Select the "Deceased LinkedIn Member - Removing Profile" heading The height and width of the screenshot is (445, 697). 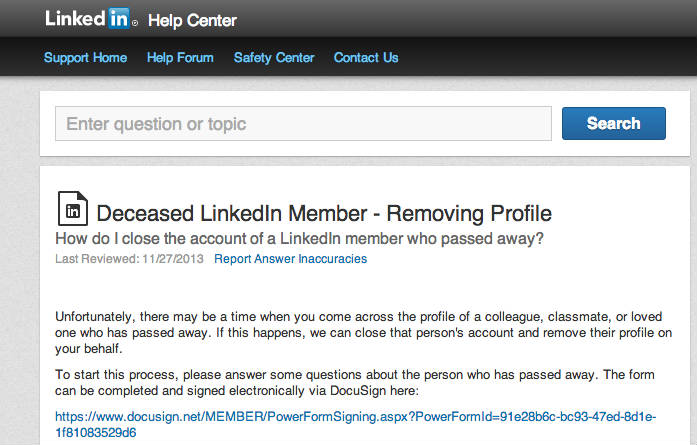pos(324,213)
